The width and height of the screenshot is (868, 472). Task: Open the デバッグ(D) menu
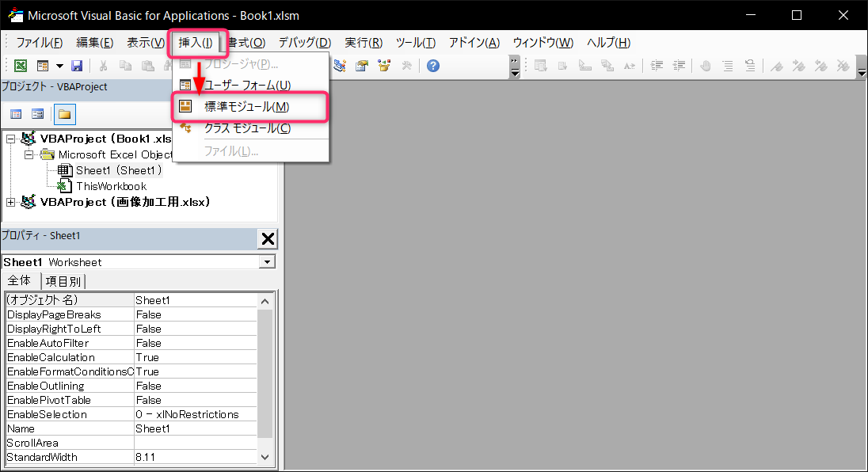tap(304, 43)
